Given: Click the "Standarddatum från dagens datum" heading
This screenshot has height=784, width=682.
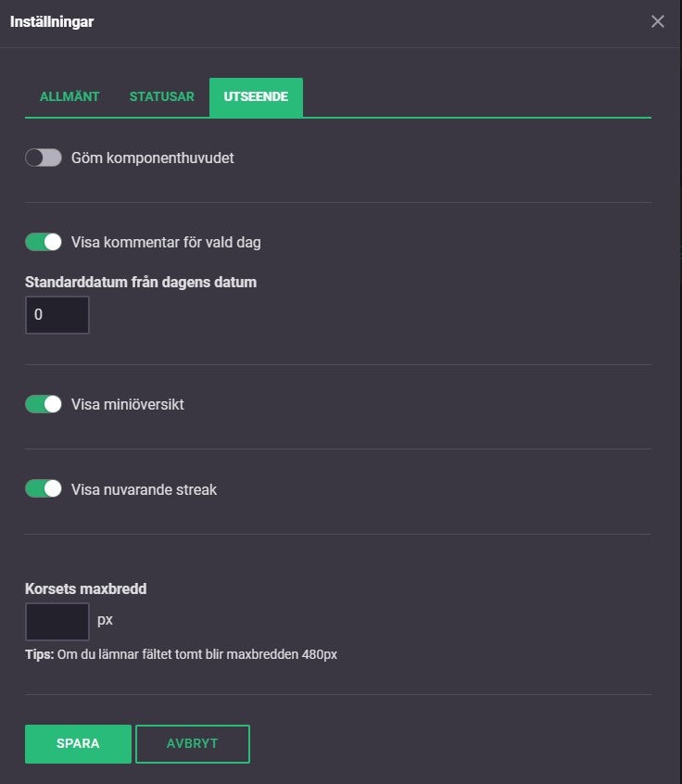Looking at the screenshot, I should 141,282.
